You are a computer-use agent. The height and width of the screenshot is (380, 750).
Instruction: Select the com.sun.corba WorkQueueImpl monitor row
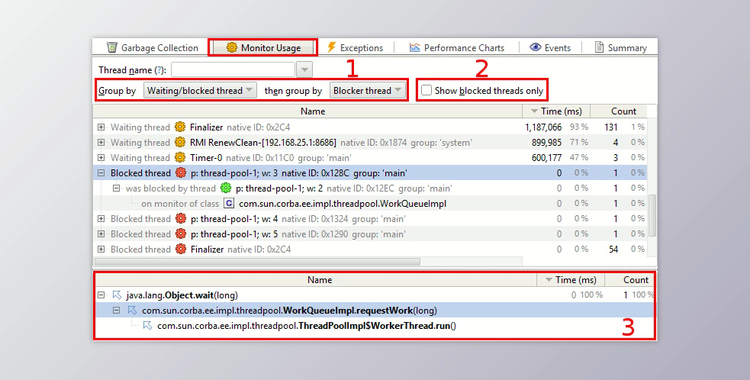pos(370,203)
